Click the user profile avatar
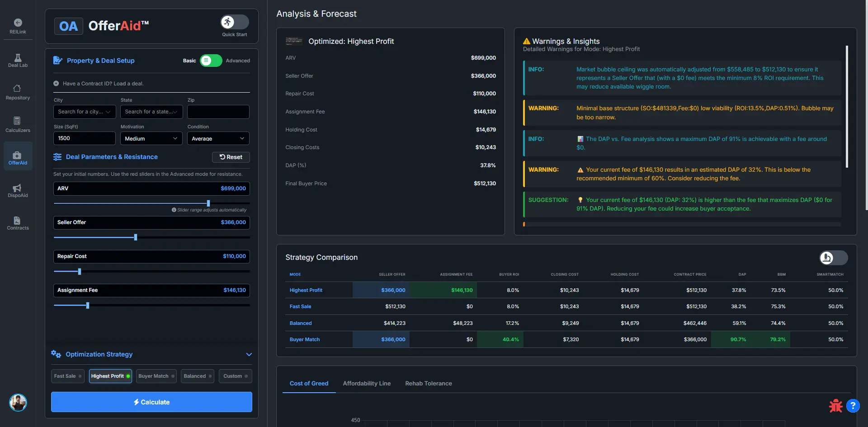 (18, 402)
